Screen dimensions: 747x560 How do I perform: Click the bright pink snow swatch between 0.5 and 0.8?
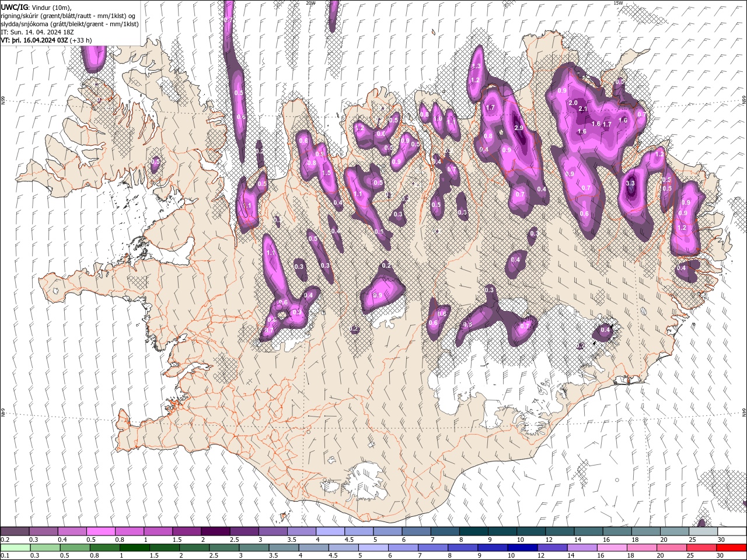100,531
